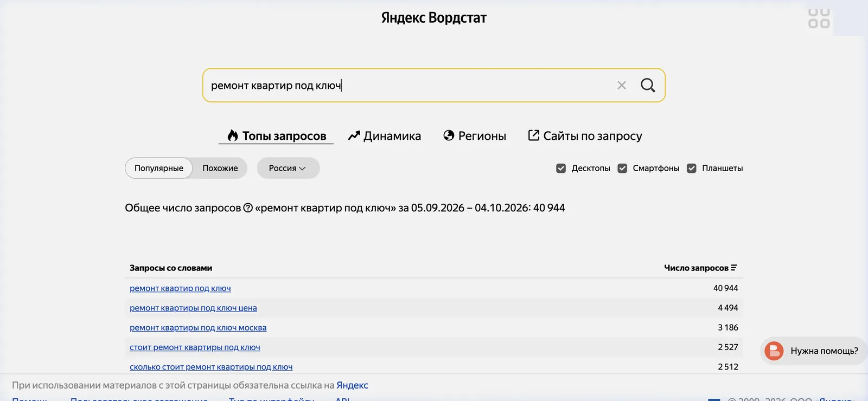Viewport: 868px width, 401px height.
Task: Open сколько стоит ремонт квартиры под ключ link
Action: 211,367
